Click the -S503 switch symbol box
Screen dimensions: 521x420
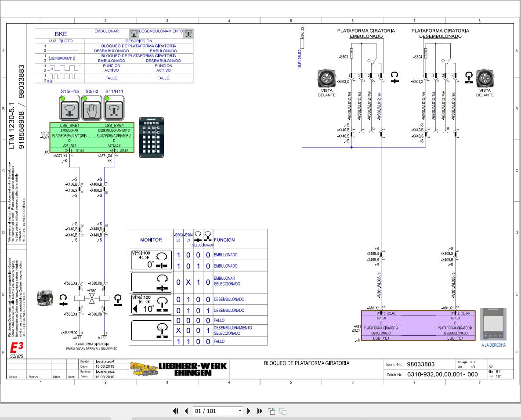pos(366,56)
